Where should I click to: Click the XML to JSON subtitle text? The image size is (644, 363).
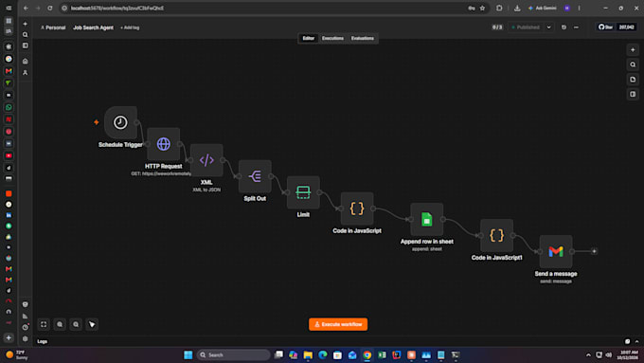coord(206,190)
